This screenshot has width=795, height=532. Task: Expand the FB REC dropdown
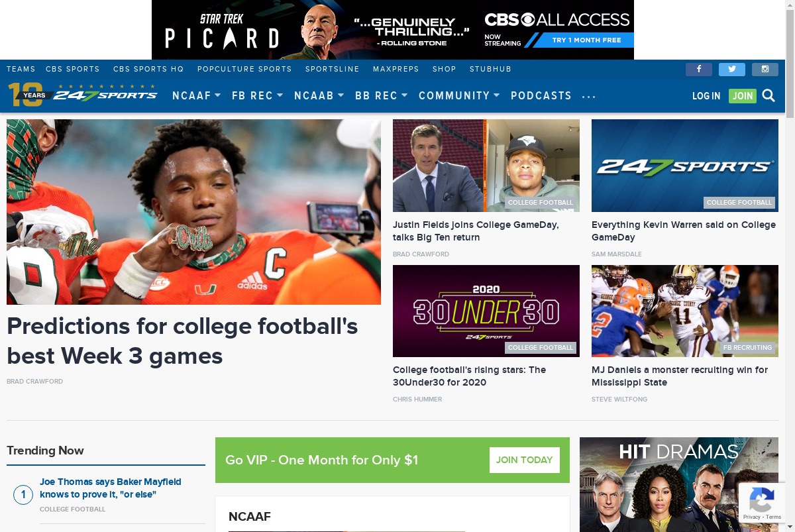(257, 95)
